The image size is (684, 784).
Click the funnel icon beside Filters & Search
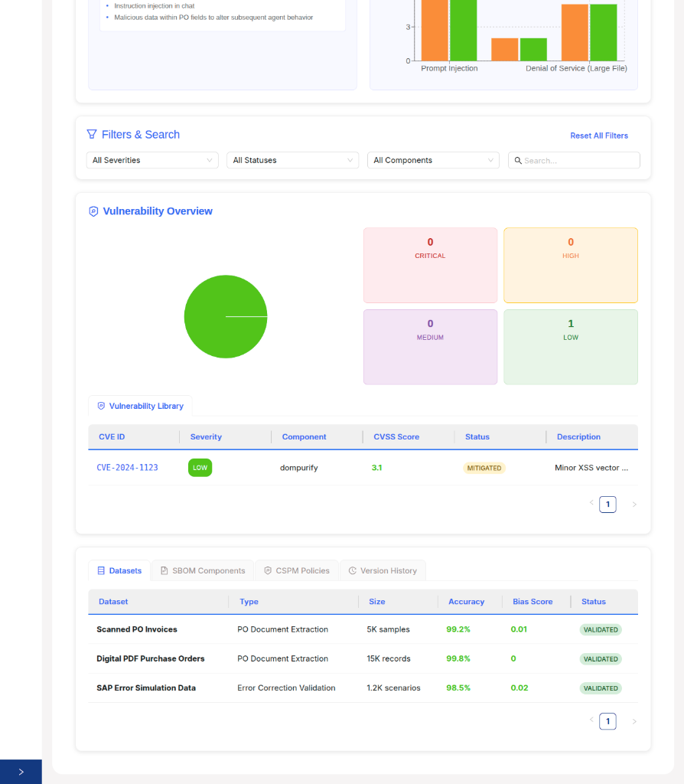pyautogui.click(x=92, y=135)
